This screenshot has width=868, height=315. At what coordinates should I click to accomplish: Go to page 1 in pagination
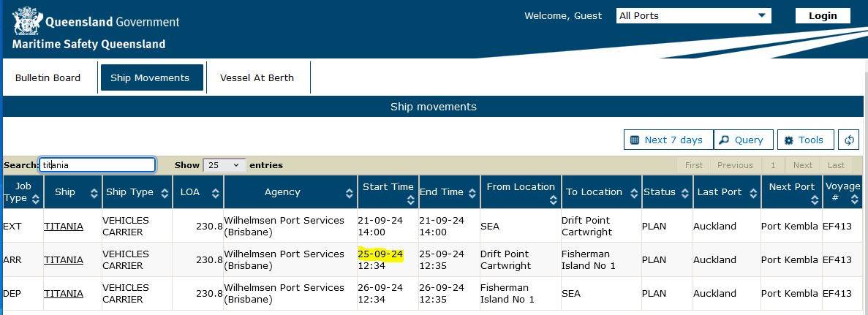774,165
